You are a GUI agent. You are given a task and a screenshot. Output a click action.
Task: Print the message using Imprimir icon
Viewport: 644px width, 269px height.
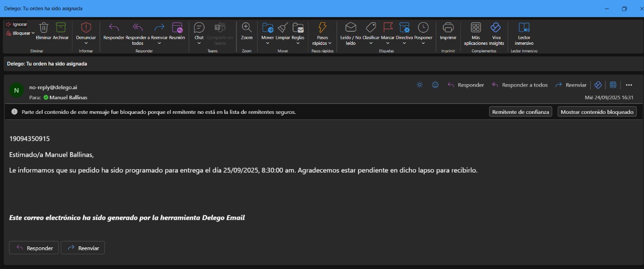tap(448, 28)
